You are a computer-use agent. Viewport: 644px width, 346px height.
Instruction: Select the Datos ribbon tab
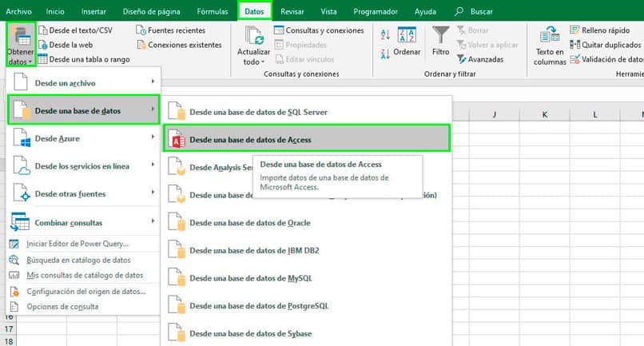coord(254,11)
